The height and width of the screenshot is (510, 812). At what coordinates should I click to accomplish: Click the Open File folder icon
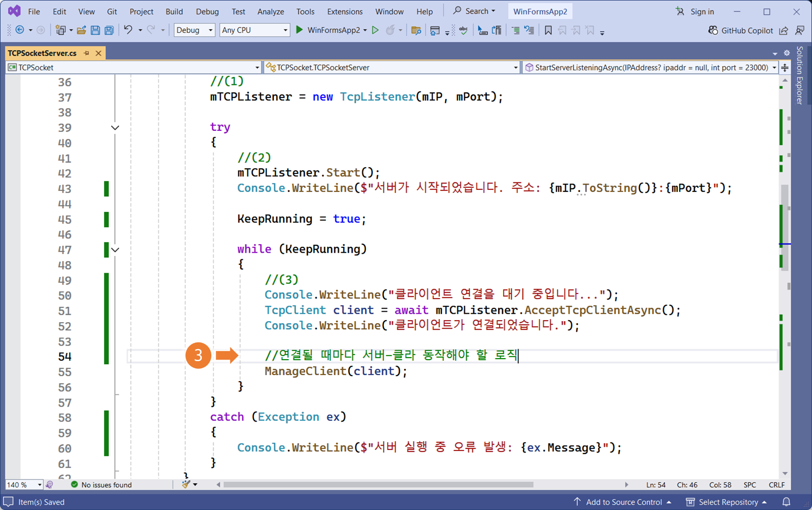81,30
